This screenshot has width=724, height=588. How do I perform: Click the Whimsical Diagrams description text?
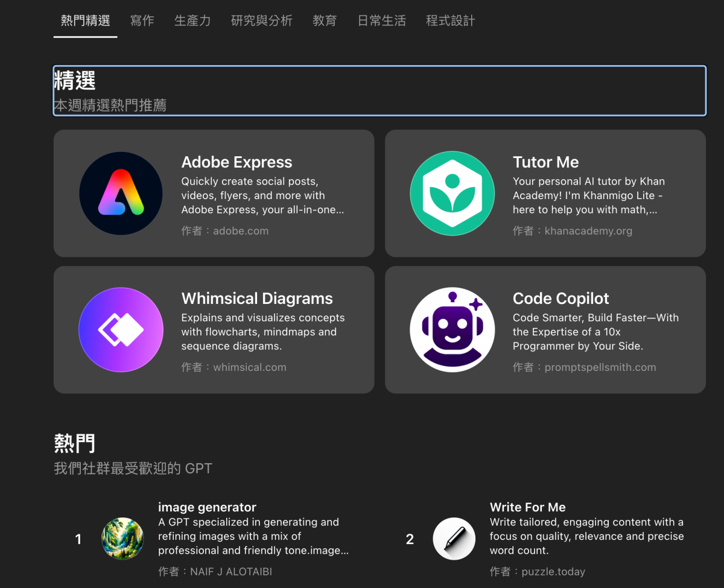pyautogui.click(x=263, y=332)
